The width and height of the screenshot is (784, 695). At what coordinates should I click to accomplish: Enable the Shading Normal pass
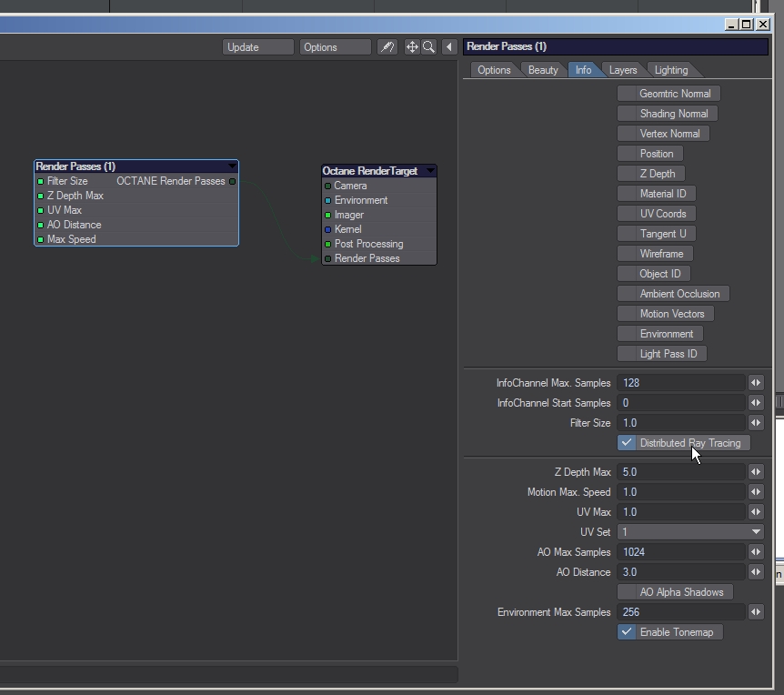[x=668, y=114]
